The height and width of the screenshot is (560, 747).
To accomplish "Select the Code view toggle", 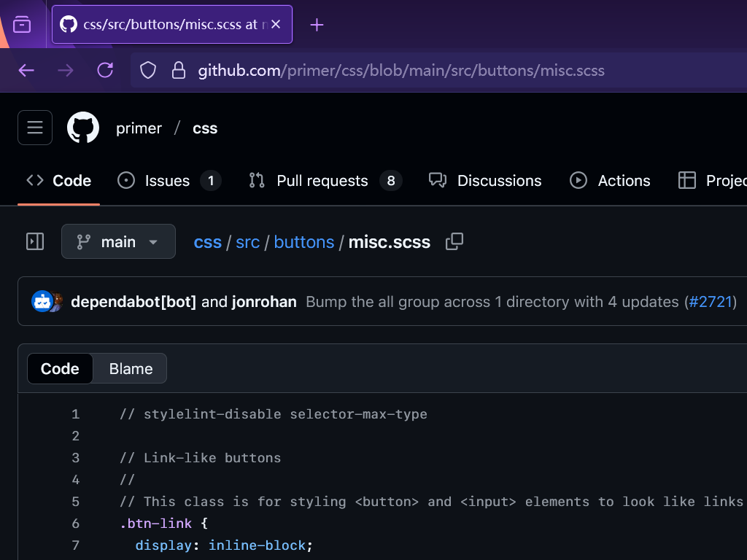I will click(x=60, y=369).
